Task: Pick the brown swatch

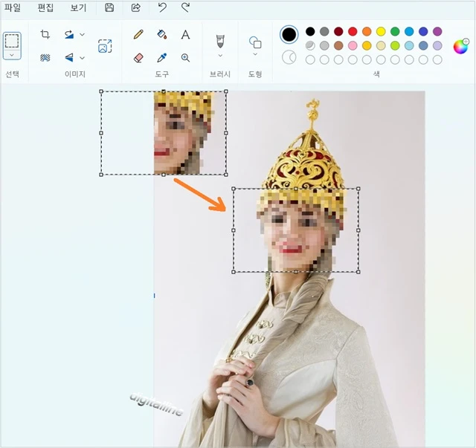Action: click(x=338, y=45)
